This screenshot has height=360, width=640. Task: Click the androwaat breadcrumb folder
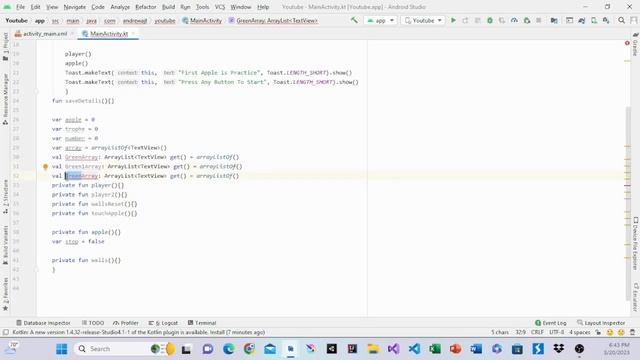point(135,20)
